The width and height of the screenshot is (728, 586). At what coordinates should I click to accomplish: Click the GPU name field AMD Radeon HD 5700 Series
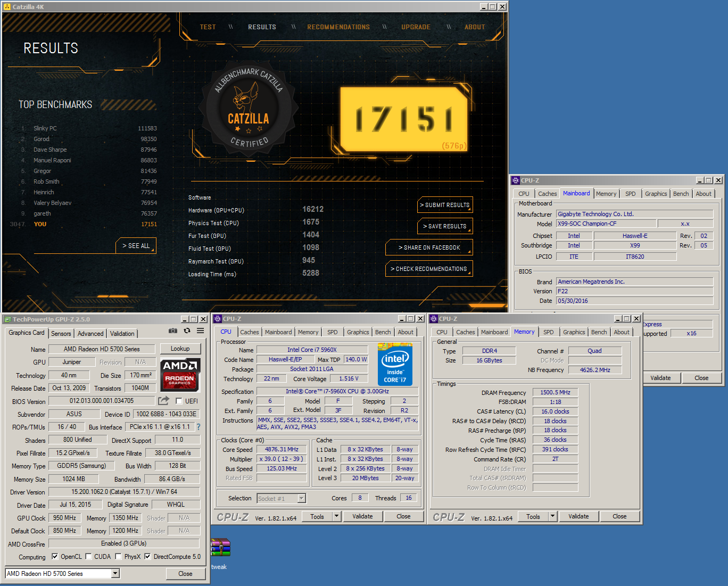click(102, 349)
